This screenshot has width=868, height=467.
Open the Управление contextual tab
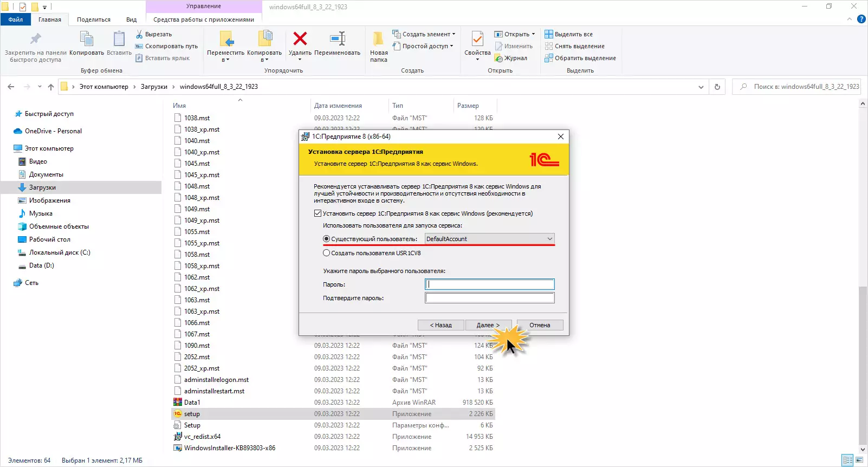[x=204, y=7]
